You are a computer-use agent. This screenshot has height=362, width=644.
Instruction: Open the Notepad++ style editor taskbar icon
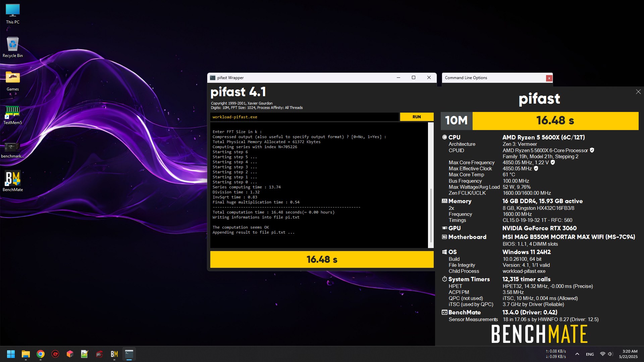tap(85, 354)
